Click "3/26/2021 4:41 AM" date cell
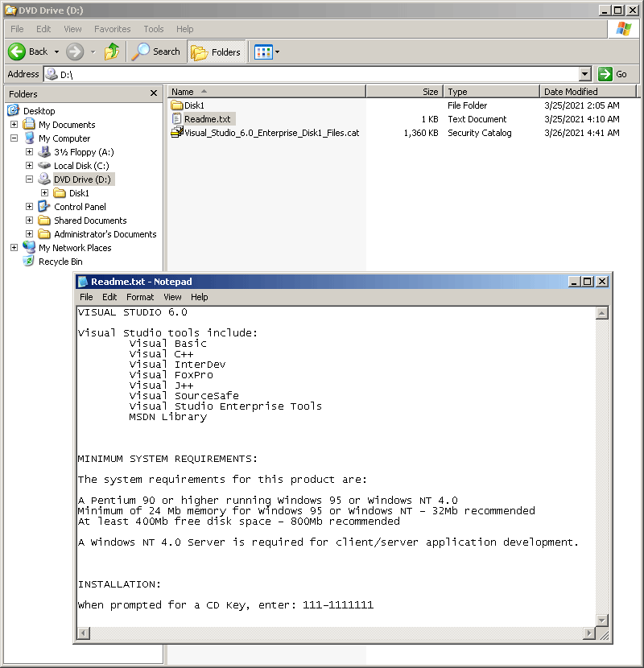This screenshot has width=644, height=668. click(x=582, y=133)
